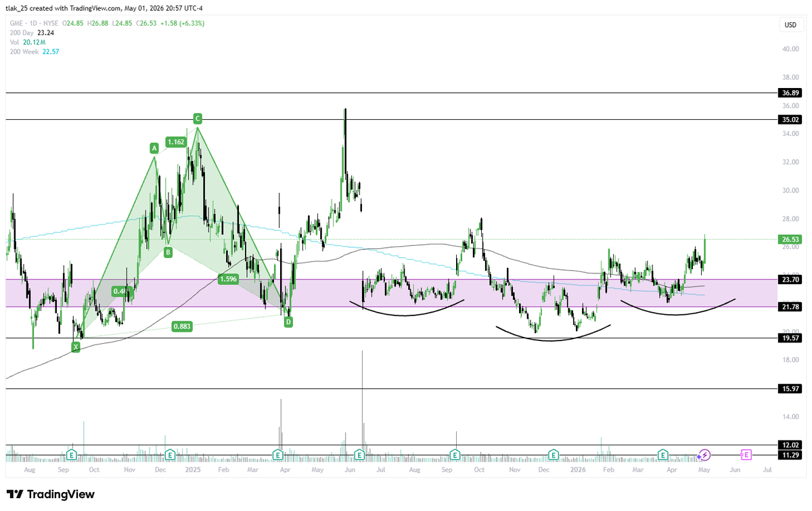The height and width of the screenshot is (511, 812).
Task: Click the 2025 label on time axis
Action: (193, 468)
